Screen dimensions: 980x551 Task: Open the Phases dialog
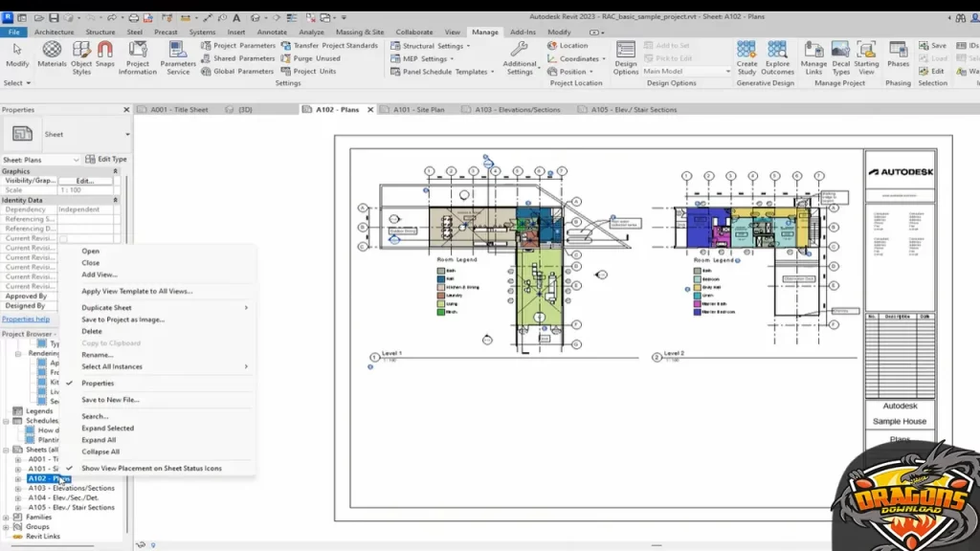[898, 55]
